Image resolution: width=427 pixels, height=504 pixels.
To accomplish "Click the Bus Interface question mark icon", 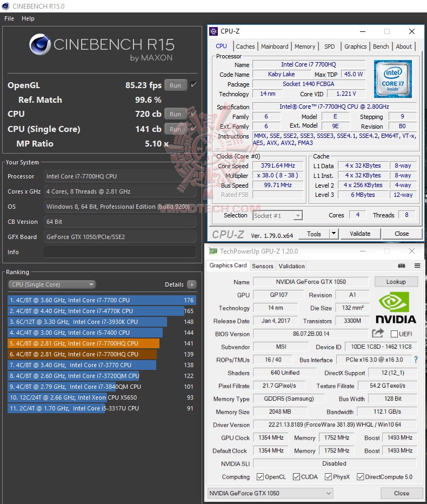I will [416, 360].
